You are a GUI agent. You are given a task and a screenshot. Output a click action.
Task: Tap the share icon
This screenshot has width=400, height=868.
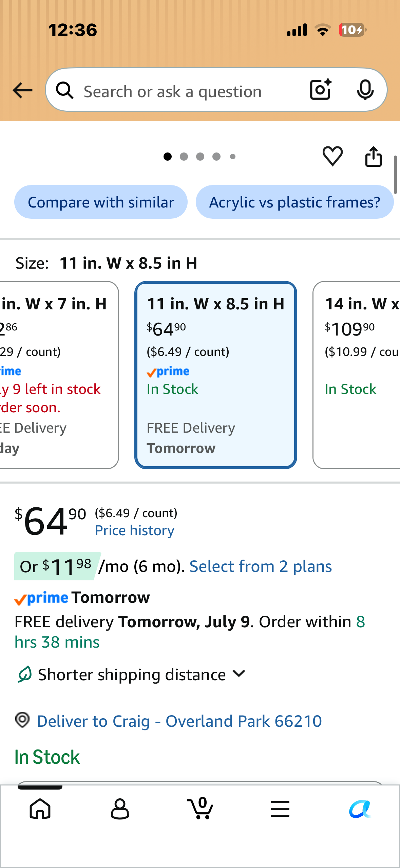click(373, 156)
